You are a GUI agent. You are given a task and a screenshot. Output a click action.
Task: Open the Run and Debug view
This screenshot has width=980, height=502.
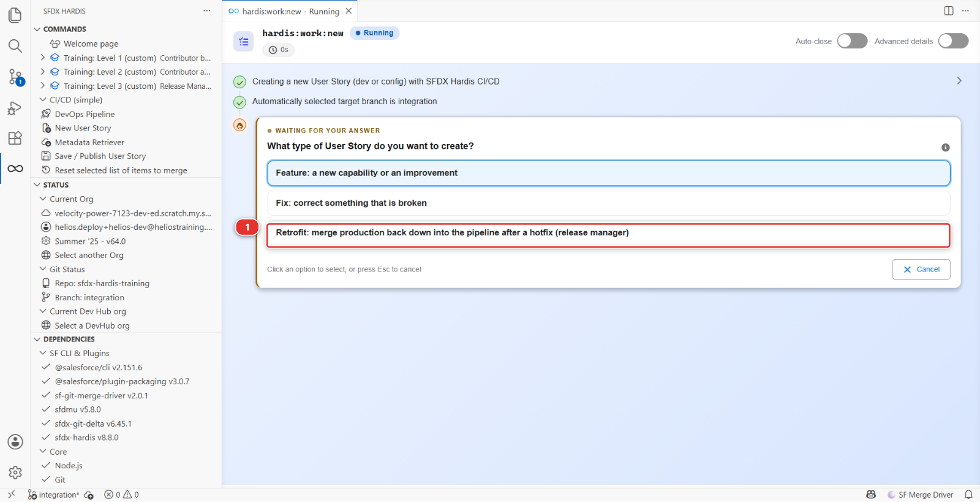[x=15, y=108]
